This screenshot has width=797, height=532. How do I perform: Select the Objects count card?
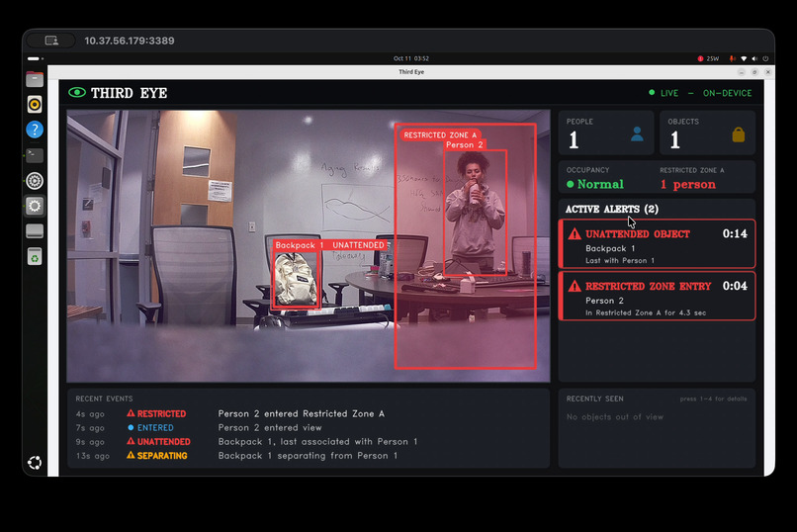707,133
